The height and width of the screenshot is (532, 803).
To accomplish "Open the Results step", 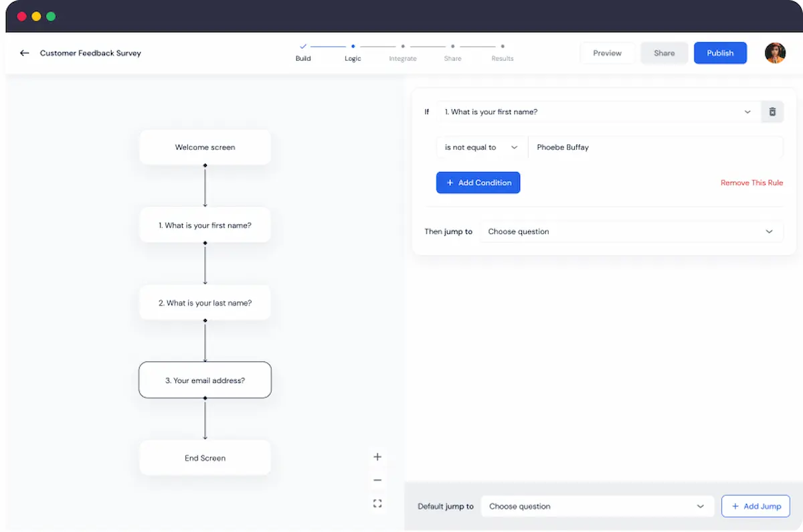I will tap(503, 52).
